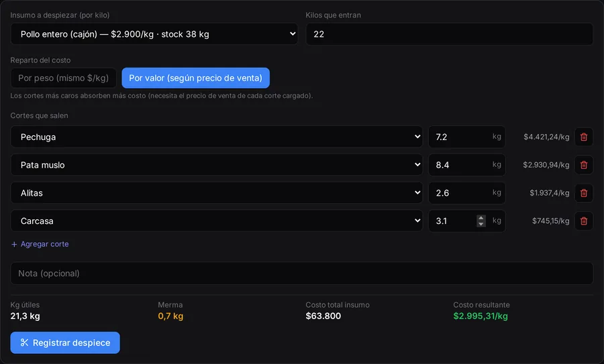The image size is (604, 364).
Task: Focus the Pechuga 7.2 kg field
Action: 467,137
